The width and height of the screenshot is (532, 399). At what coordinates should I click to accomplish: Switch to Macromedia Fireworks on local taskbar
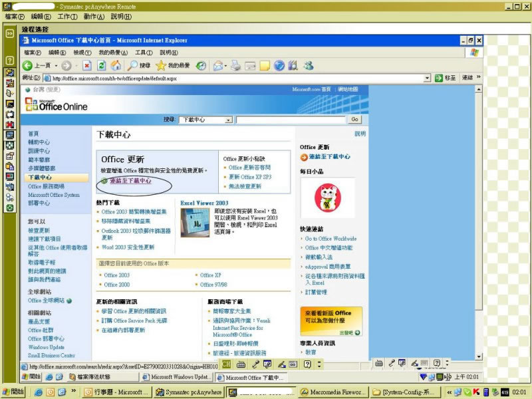pyautogui.click(x=334, y=392)
